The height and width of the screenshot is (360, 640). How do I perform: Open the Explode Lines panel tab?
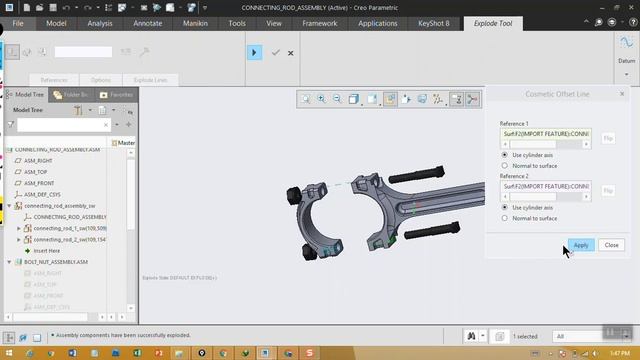150,80
